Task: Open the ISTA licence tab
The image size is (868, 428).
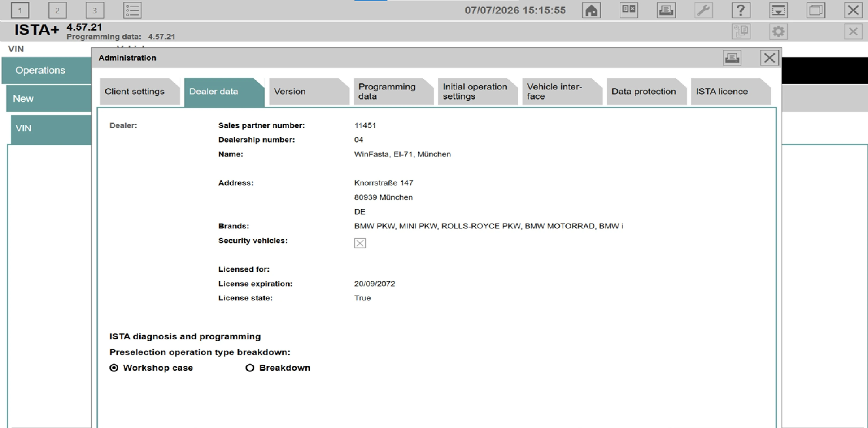Action: pyautogui.click(x=731, y=92)
